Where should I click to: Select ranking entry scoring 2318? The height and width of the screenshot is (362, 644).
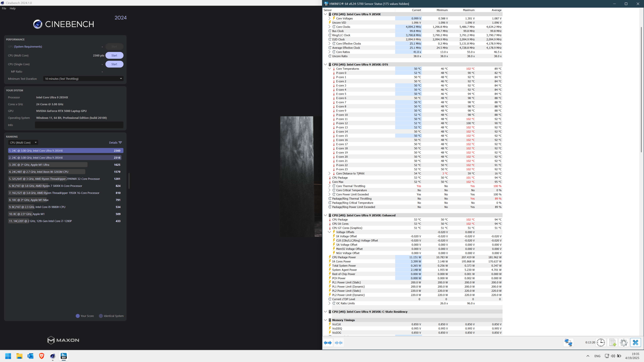(66, 158)
